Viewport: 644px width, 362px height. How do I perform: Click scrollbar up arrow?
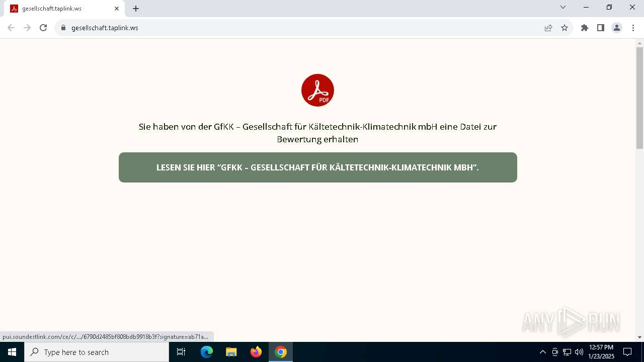coord(639,43)
